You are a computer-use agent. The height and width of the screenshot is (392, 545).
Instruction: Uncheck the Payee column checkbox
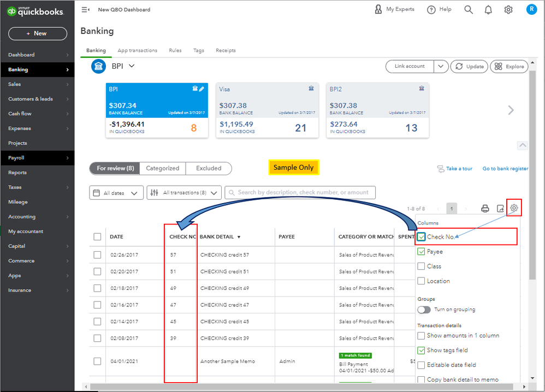pos(421,252)
